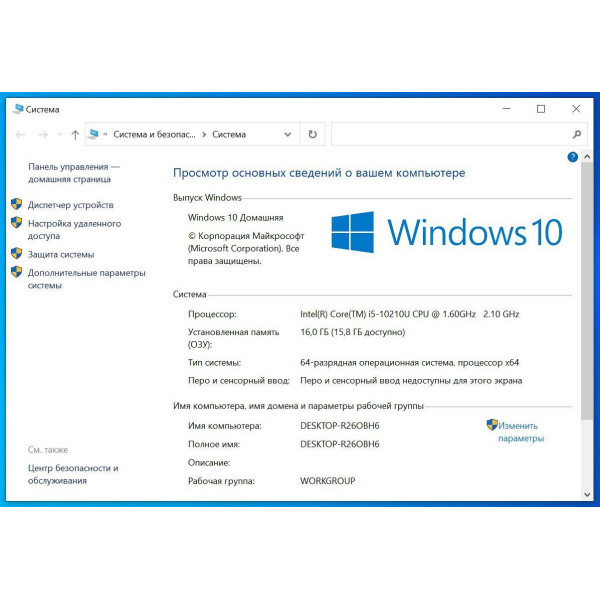
Task: Select processor value 'Intel(R) Core(TM) i5-10210U'
Action: click(355, 314)
